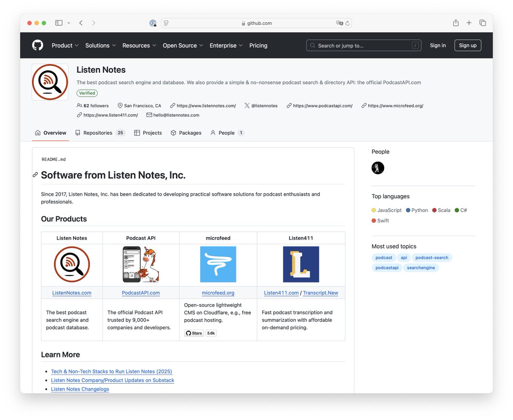The image size is (513, 420).
Task: Select the Overview tab
Action: pyautogui.click(x=50, y=133)
